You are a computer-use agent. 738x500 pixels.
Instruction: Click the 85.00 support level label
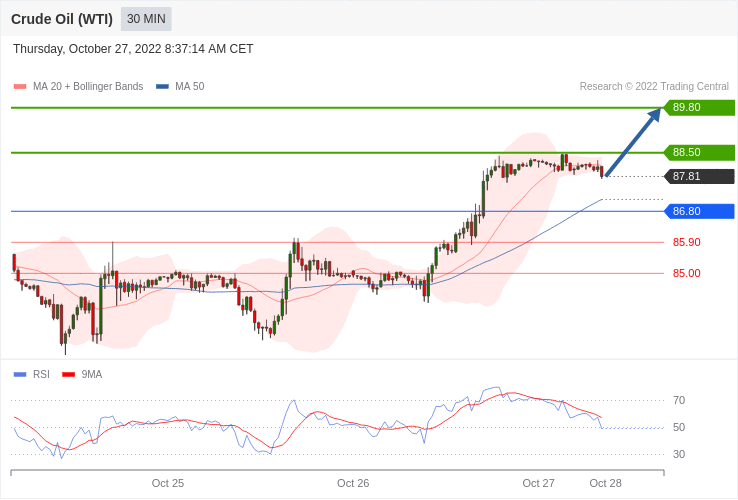(x=686, y=274)
